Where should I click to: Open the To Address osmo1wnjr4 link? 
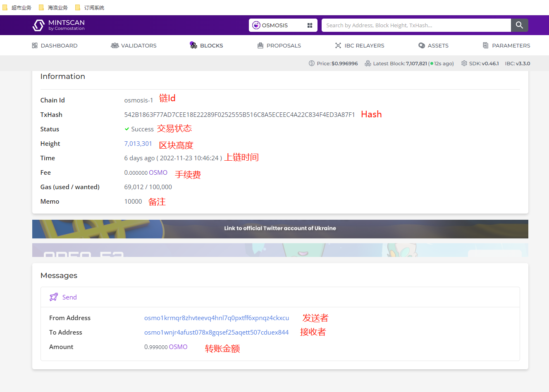click(x=216, y=333)
